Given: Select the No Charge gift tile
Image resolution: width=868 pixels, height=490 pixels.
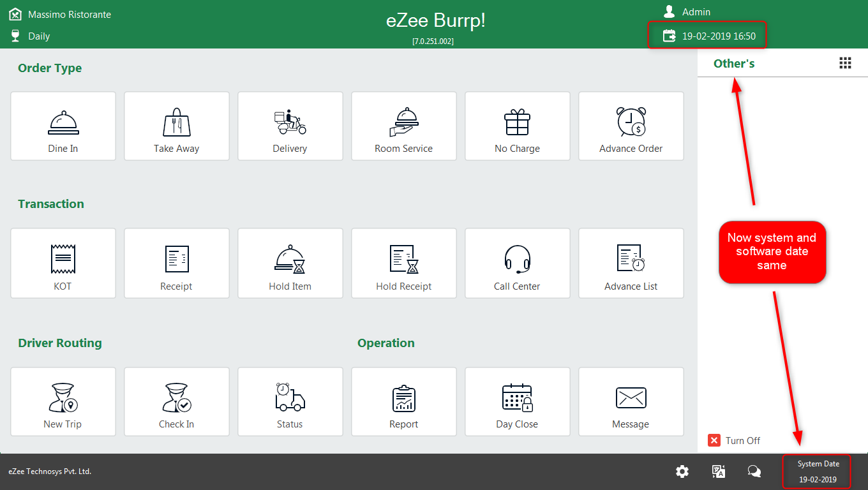Looking at the screenshot, I should [x=518, y=126].
